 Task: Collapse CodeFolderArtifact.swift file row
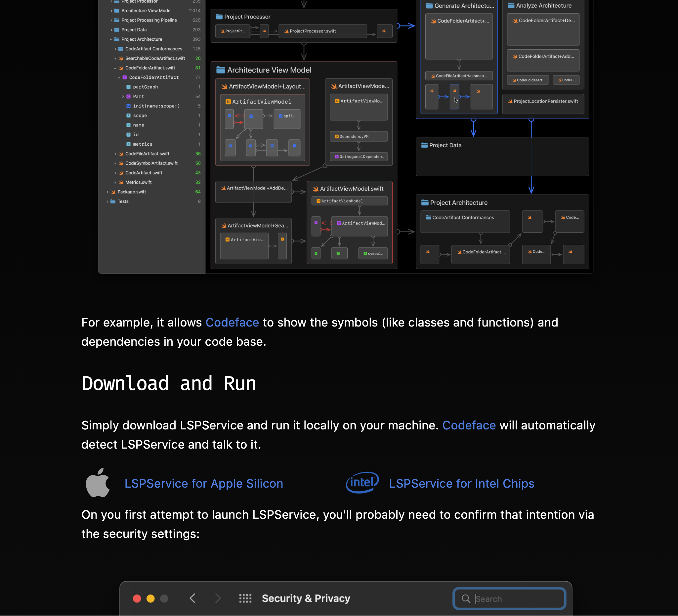pos(115,68)
